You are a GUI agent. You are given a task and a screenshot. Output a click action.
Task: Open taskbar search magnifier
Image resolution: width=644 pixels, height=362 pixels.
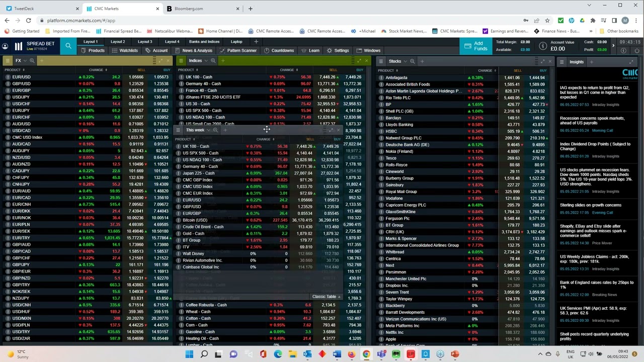[x=204, y=354]
